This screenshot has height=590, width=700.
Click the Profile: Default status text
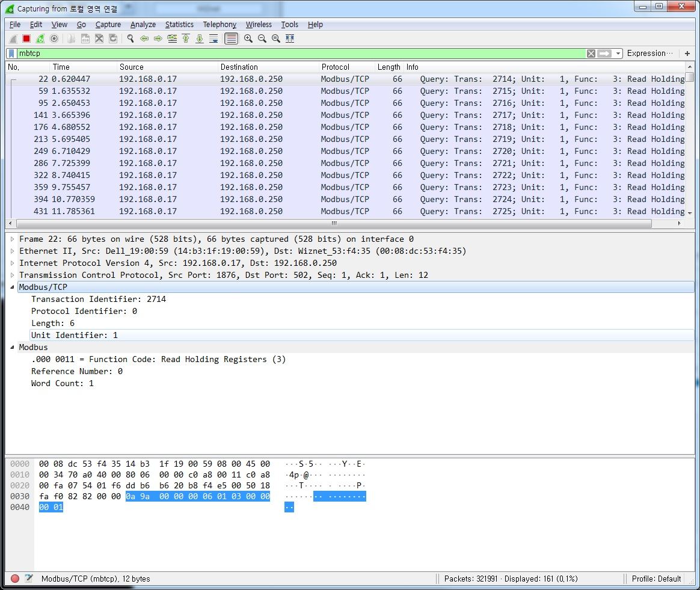pos(656,579)
